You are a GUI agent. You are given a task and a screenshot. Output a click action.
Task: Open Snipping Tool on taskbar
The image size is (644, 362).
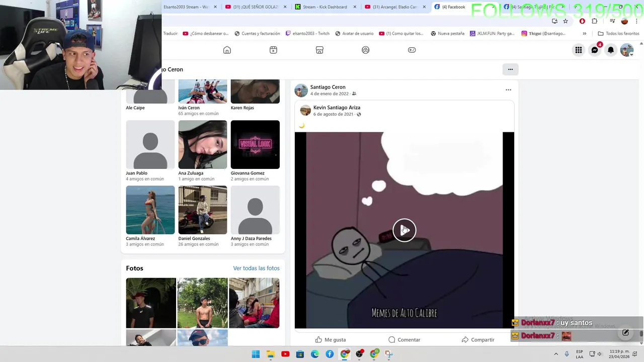click(389, 354)
